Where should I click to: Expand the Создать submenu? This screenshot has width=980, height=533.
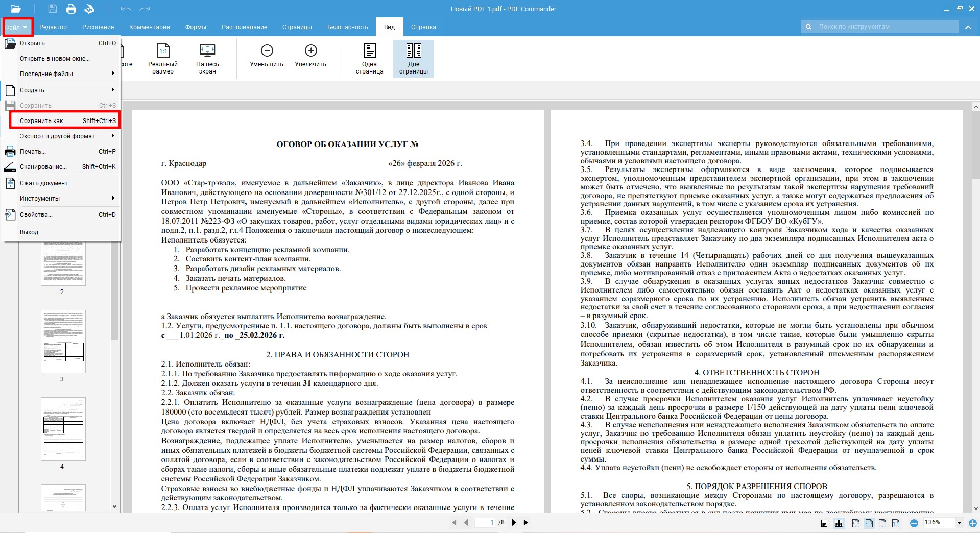point(62,90)
